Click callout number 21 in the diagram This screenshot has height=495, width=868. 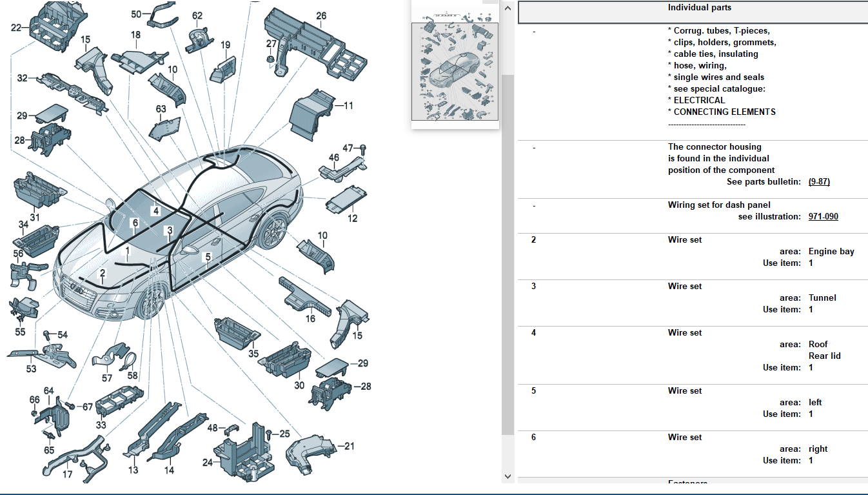pyautogui.click(x=349, y=446)
